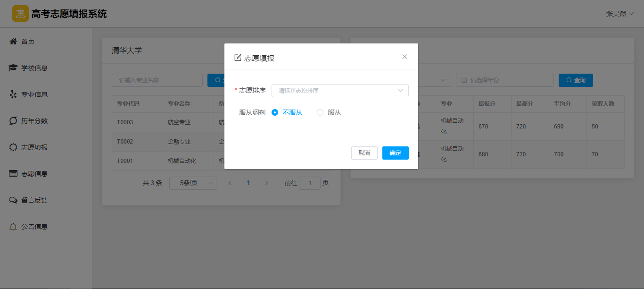Click the 历年分数 sidebar icon

[x=13, y=121]
